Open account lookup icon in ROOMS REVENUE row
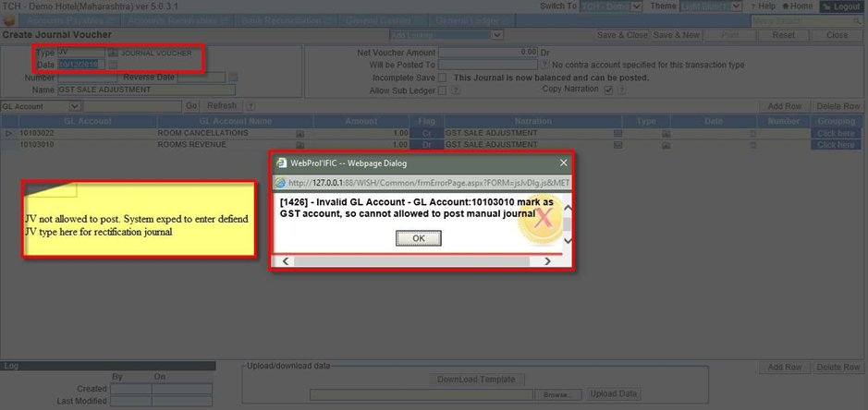The height and width of the screenshot is (410, 868). pos(300,145)
